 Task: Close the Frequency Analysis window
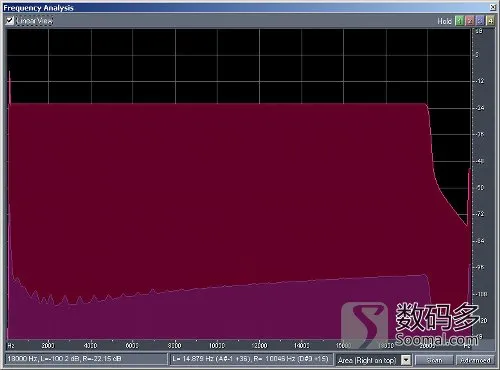tap(493, 7)
